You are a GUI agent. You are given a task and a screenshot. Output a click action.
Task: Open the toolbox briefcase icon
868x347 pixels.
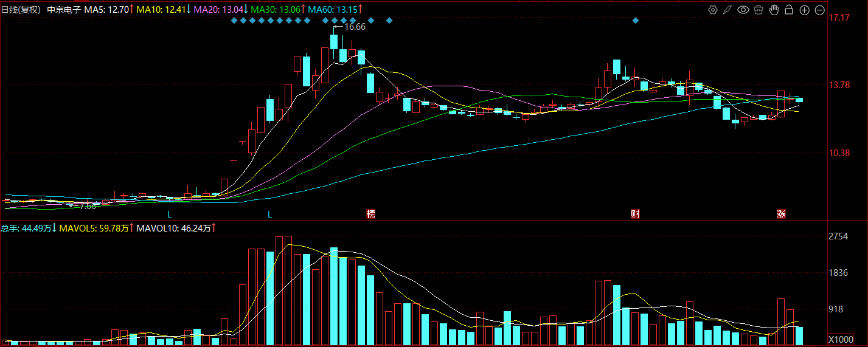point(759,10)
